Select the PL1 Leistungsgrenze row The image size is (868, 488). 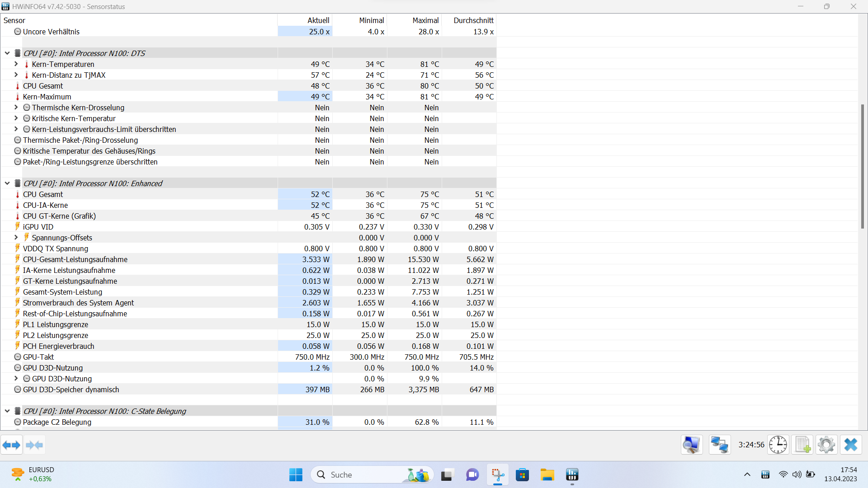pyautogui.click(x=249, y=324)
